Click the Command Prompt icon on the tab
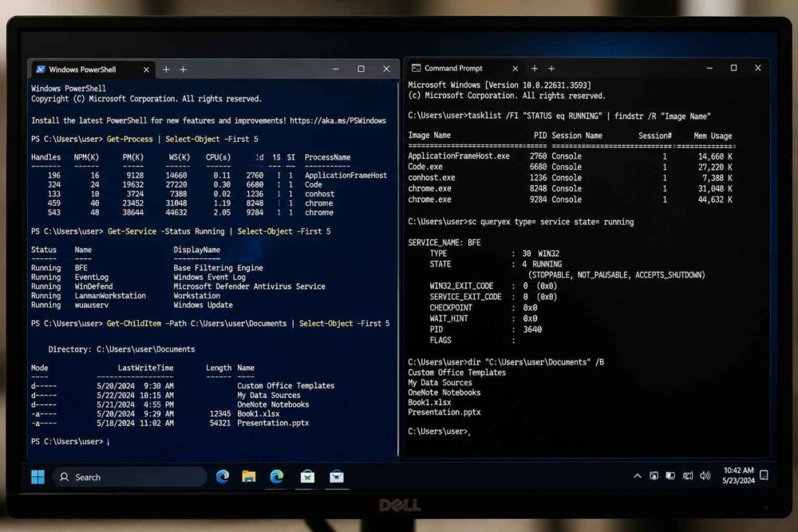 click(416, 68)
